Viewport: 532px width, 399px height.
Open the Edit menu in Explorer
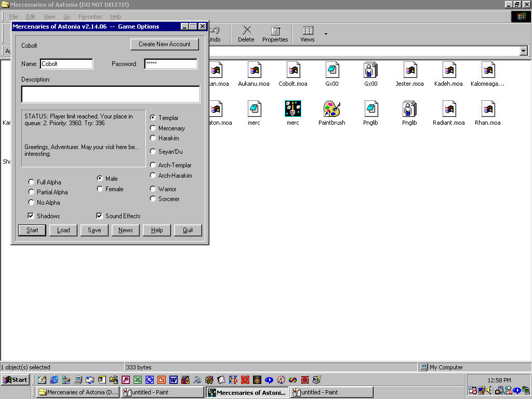click(31, 17)
